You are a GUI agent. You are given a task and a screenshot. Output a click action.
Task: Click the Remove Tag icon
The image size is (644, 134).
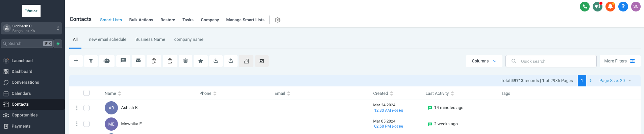[x=170, y=61]
